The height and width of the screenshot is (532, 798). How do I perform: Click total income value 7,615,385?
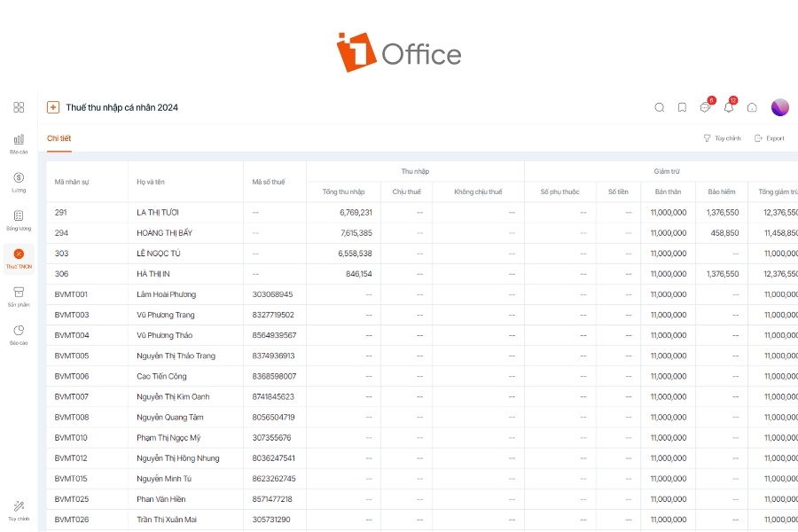(x=356, y=232)
